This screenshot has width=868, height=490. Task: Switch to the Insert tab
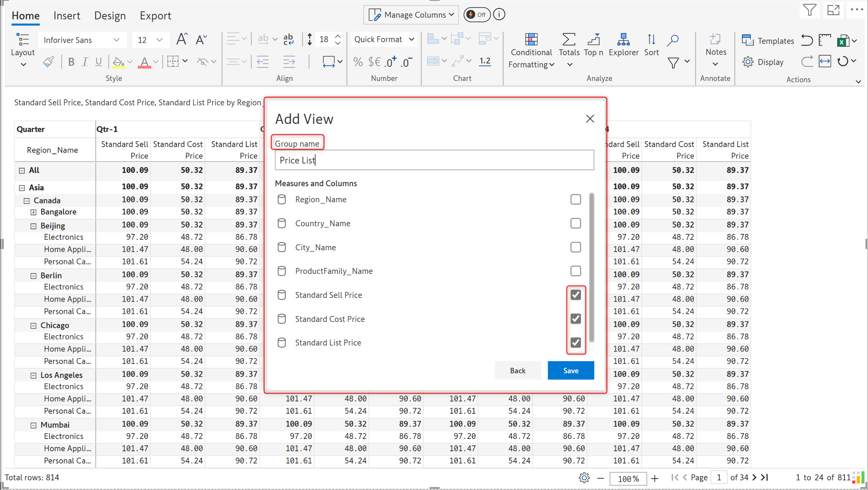tap(67, 16)
